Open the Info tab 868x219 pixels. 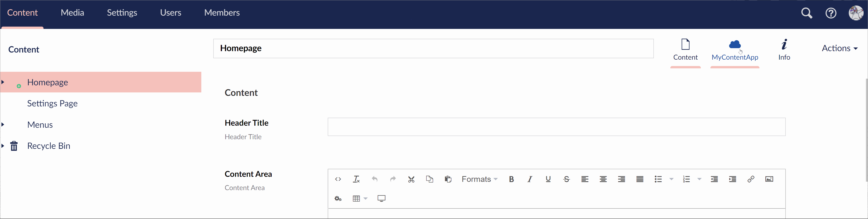click(x=784, y=50)
